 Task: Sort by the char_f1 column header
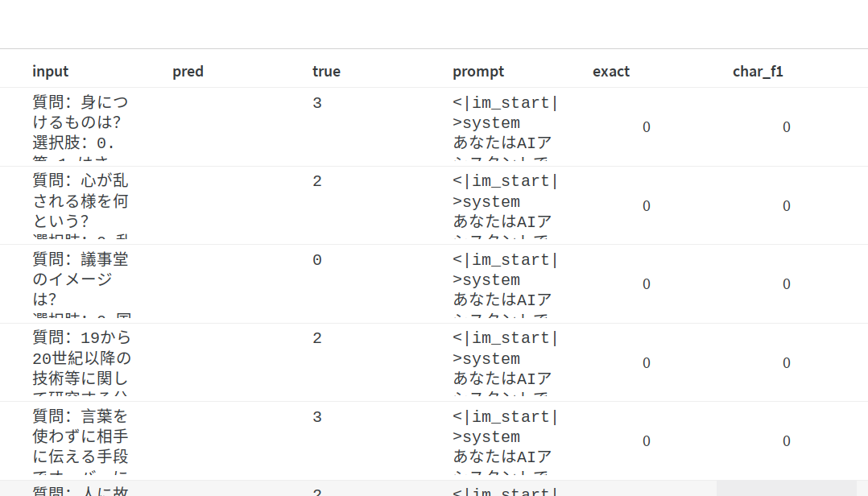(x=758, y=72)
